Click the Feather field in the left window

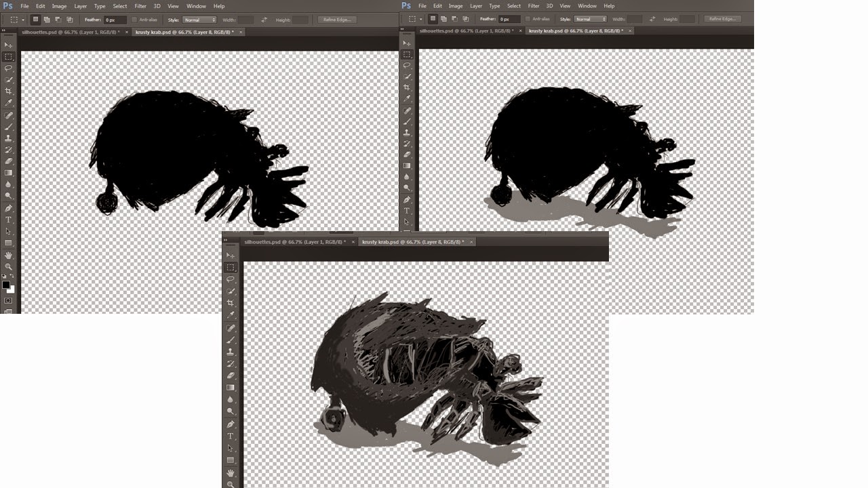[115, 20]
